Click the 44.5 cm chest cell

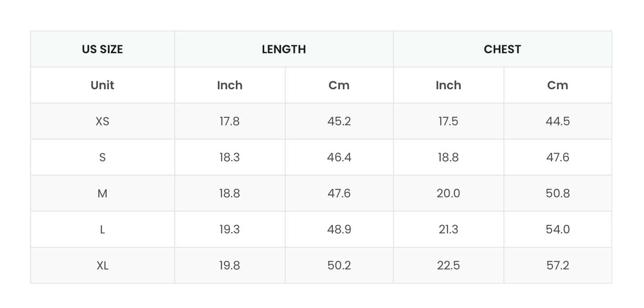tap(558, 121)
